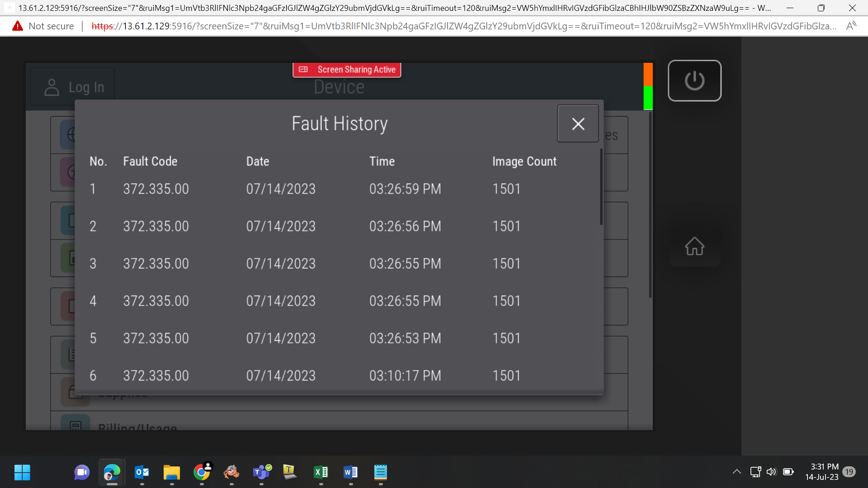
Task: Open the notification count badge
Action: tap(849, 472)
